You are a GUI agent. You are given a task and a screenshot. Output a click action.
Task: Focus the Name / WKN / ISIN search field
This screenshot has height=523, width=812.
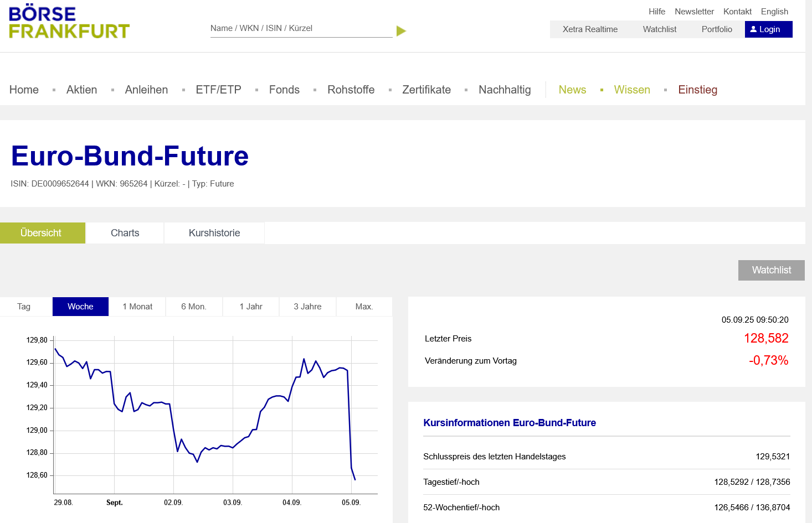[x=301, y=28]
